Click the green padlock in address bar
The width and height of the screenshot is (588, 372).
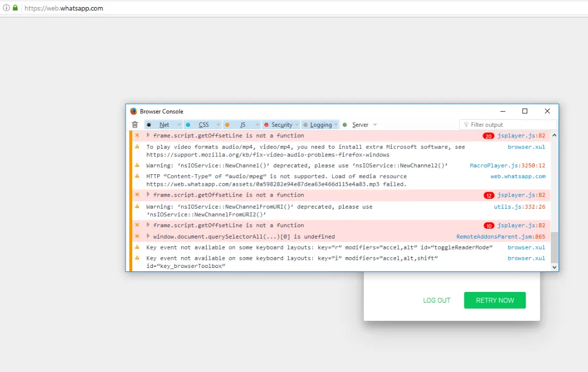[x=15, y=8]
